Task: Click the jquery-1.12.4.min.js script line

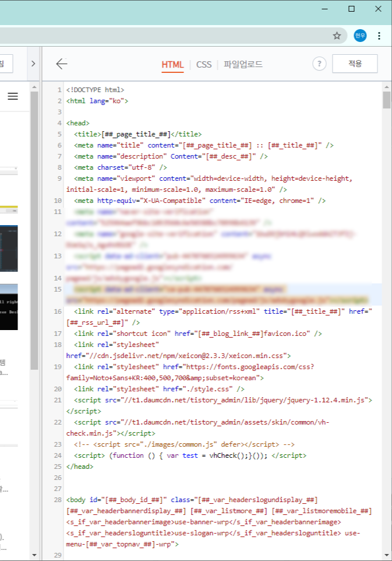Action: point(219,406)
